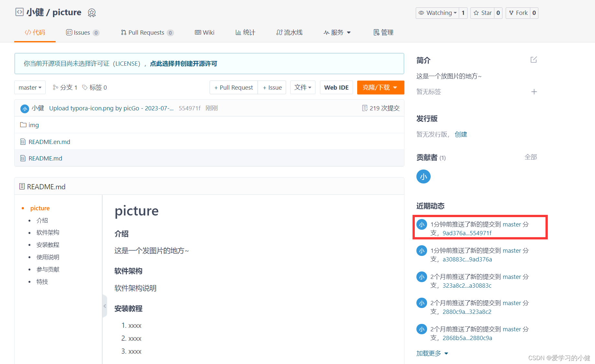Click the 小健 avatar in the latest commit row
Image resolution: width=595 pixels, height=364 pixels.
25,109
